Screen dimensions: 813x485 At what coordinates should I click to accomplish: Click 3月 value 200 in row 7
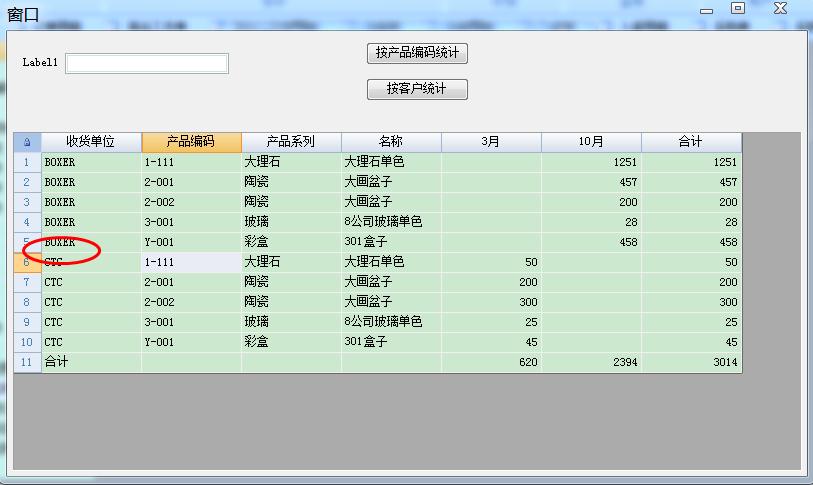[492, 282]
